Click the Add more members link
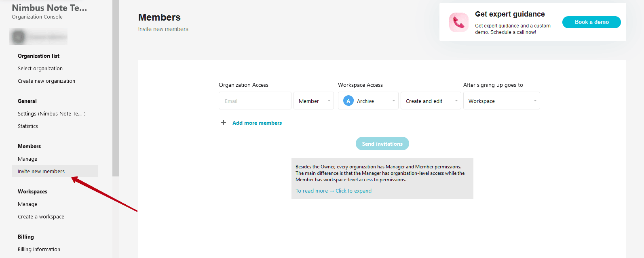 coord(257,123)
